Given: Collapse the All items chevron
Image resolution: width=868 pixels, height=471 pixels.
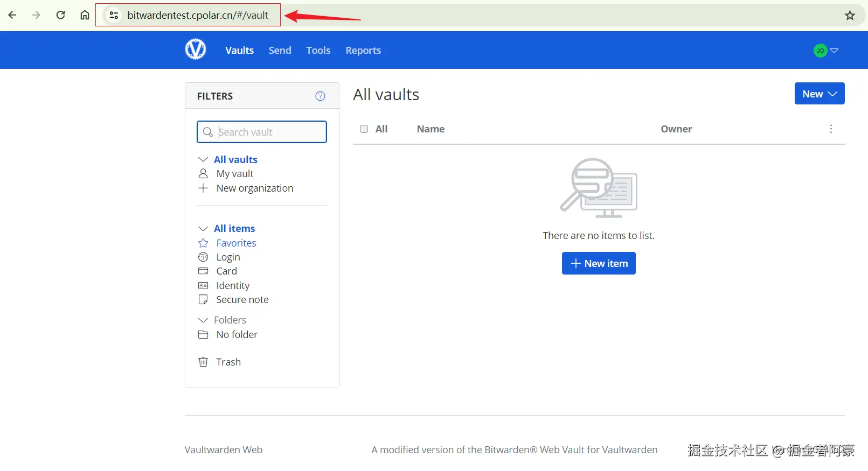Looking at the screenshot, I should coord(203,229).
